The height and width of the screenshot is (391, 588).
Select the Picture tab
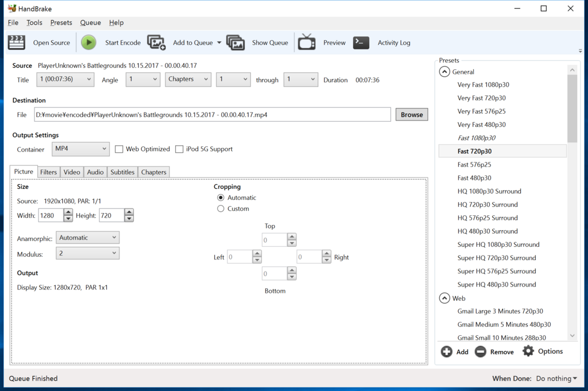coord(24,171)
